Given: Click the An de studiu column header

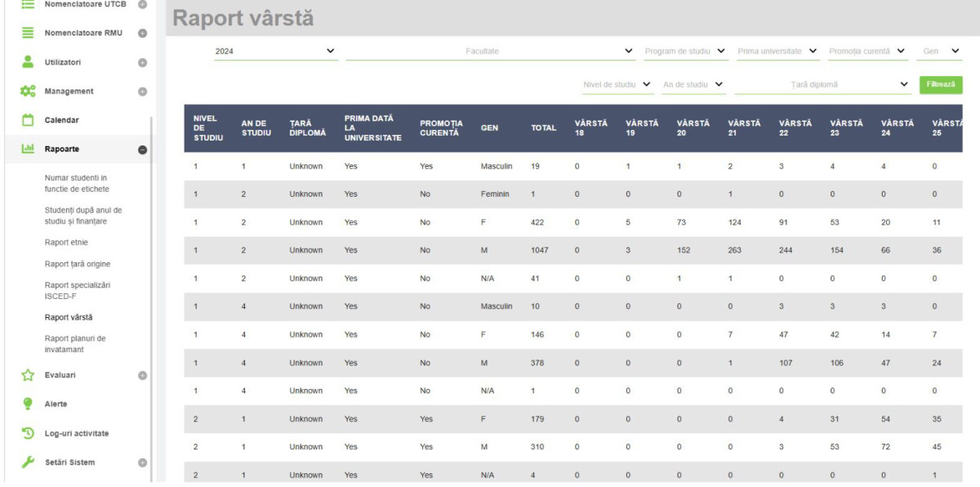Looking at the screenshot, I should (x=256, y=128).
